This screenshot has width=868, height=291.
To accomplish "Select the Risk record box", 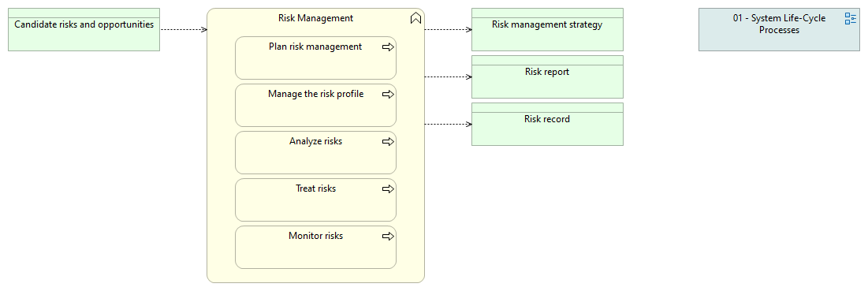I will [x=547, y=124].
